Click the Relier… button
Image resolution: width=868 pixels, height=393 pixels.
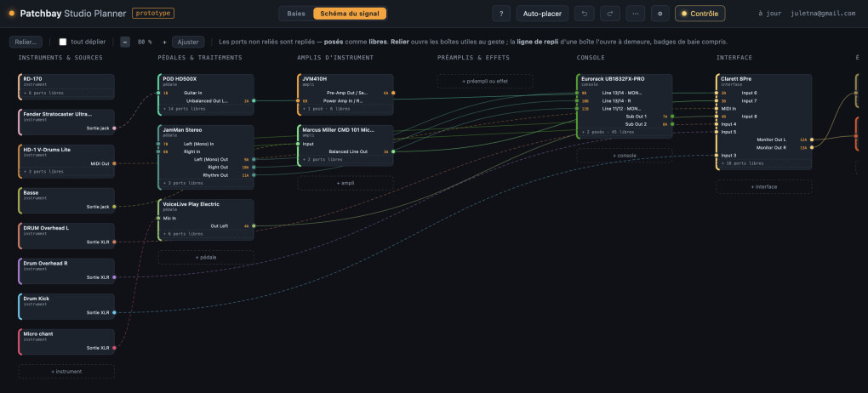(x=26, y=42)
